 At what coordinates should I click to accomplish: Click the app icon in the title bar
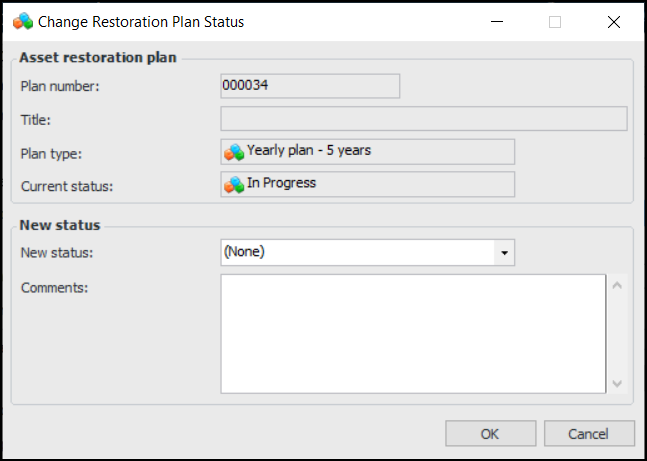point(20,21)
